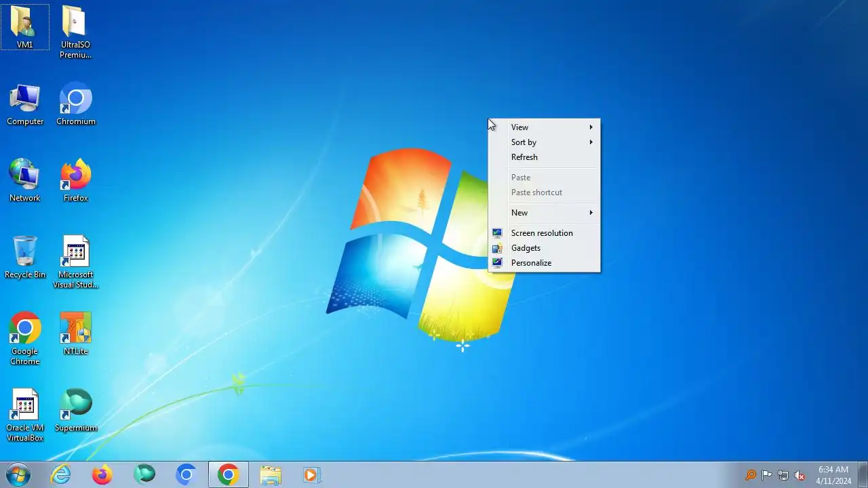The width and height of the screenshot is (868, 488).
Task: Select the Recycle Bin icon
Action: click(x=25, y=258)
